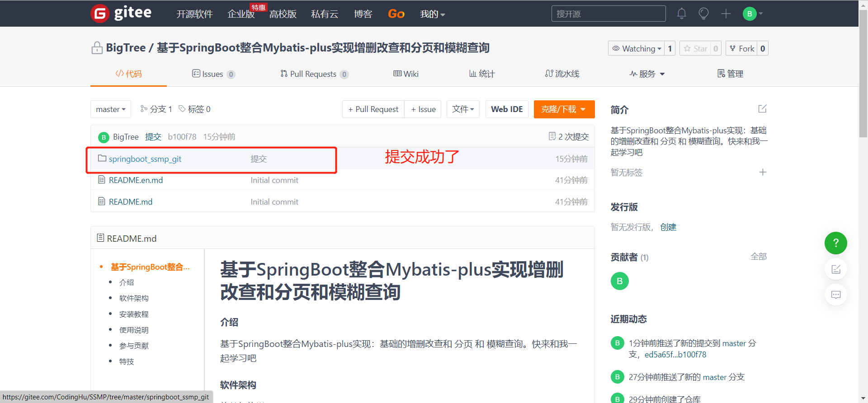The width and height of the screenshot is (868, 403).
Task: Jump to 软件架构 in README outline
Action: (134, 298)
